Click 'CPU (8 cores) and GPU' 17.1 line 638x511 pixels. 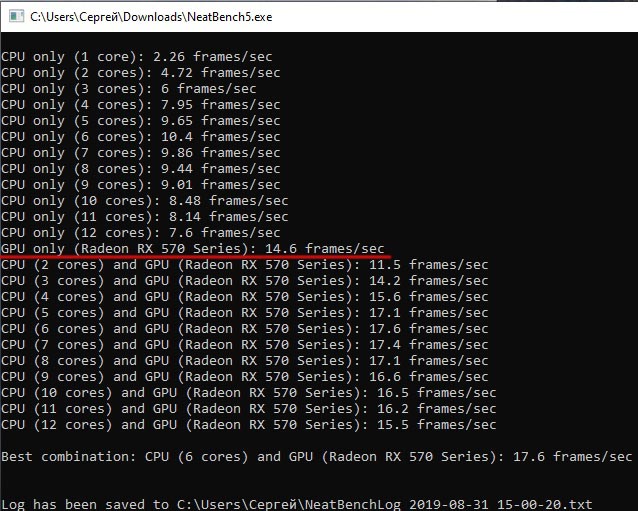pos(245,361)
